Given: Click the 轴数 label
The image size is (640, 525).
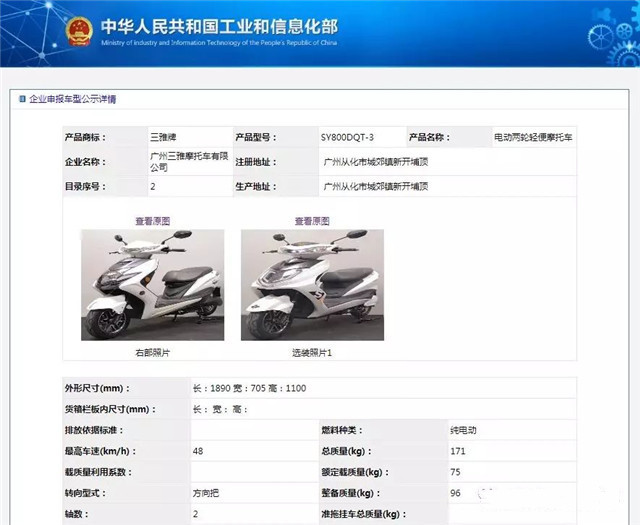Looking at the screenshot, I should point(76,514).
